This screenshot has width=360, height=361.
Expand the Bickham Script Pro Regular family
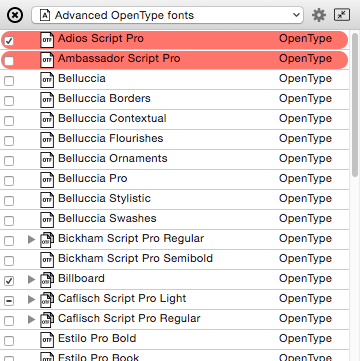[x=31, y=239]
